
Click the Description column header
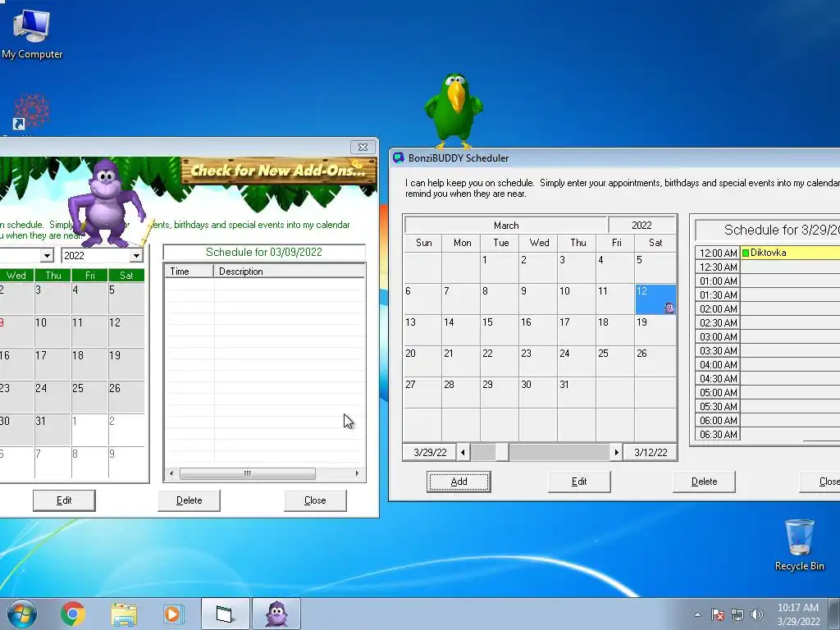pyautogui.click(x=290, y=271)
